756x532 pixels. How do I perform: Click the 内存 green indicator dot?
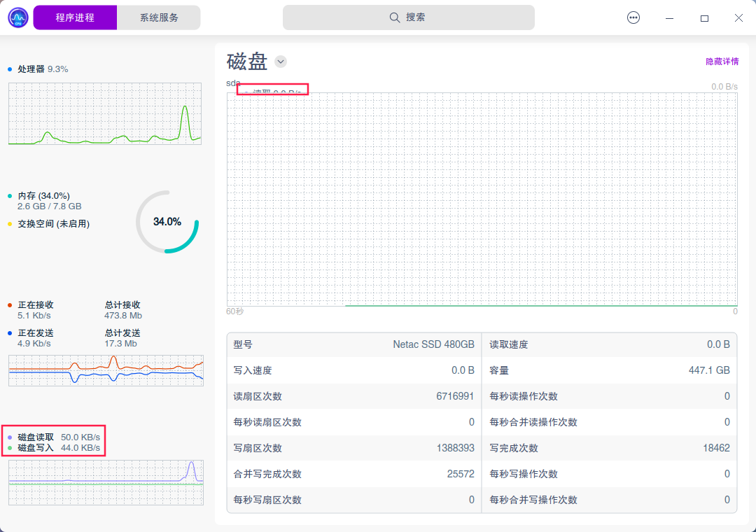(x=8, y=195)
